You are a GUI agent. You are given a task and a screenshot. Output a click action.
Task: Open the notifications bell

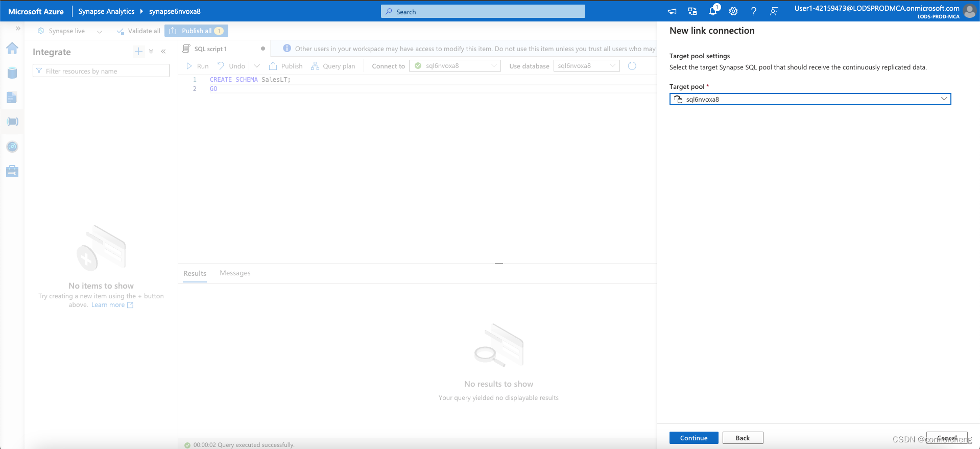pos(713,11)
